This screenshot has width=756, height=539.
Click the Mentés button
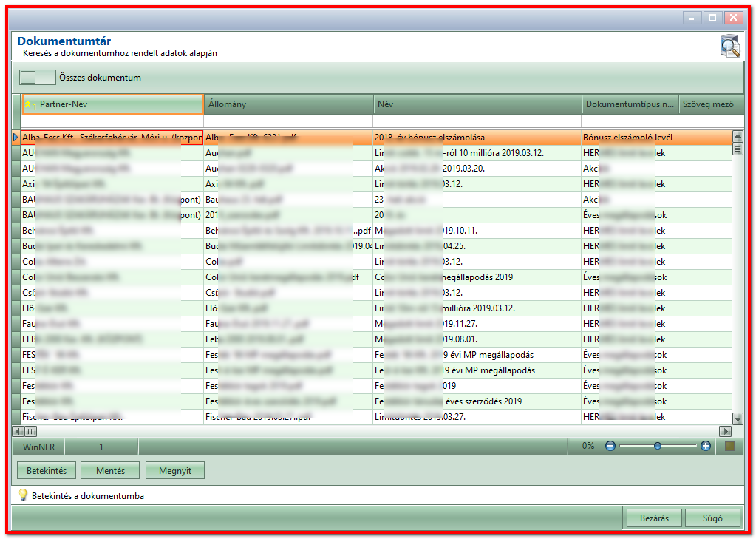pos(110,470)
